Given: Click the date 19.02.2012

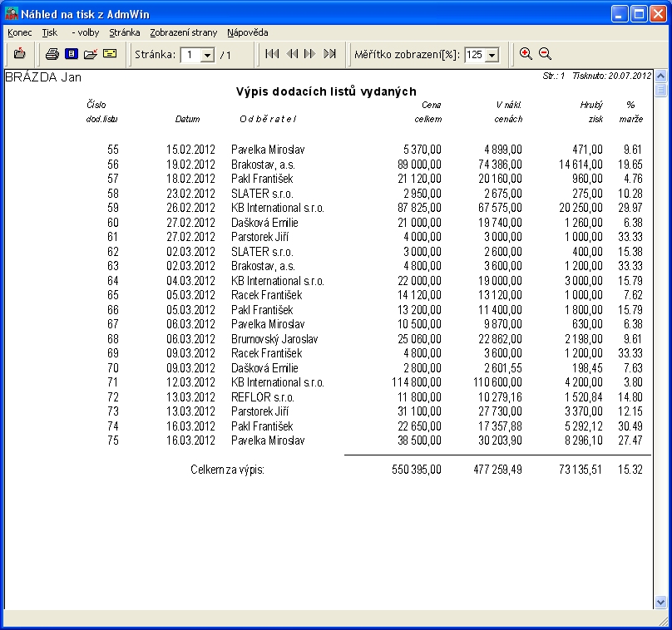Looking at the screenshot, I should click(190, 165).
